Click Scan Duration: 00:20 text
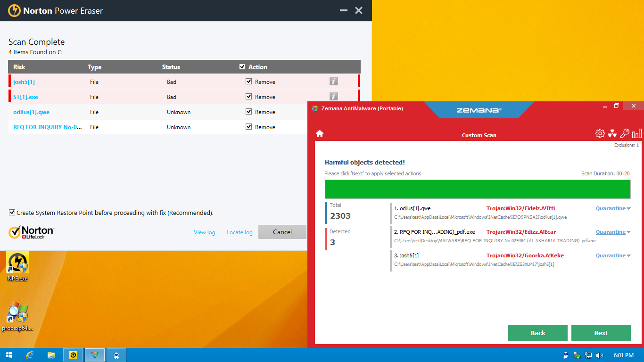Viewport: 644px width, 362px height. point(605,173)
